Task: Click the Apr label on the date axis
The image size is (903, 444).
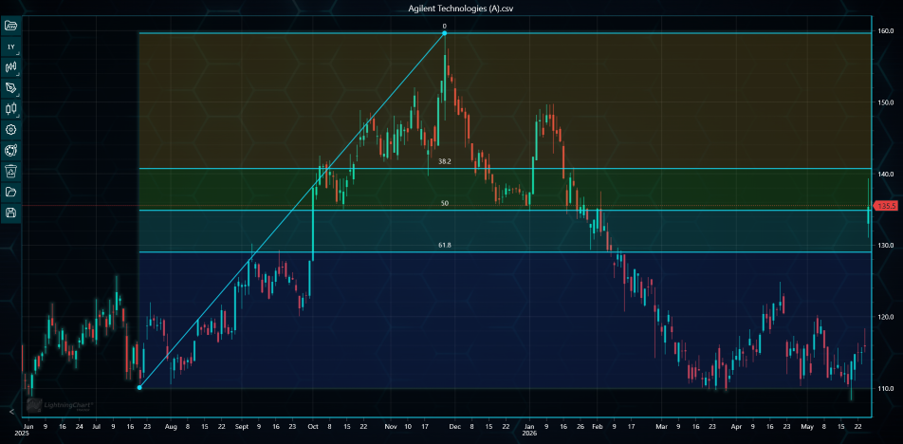Action: click(x=735, y=427)
